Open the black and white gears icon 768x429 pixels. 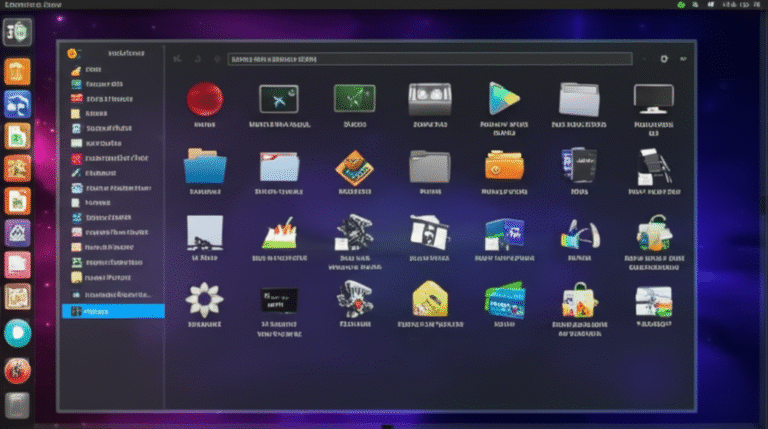click(355, 233)
